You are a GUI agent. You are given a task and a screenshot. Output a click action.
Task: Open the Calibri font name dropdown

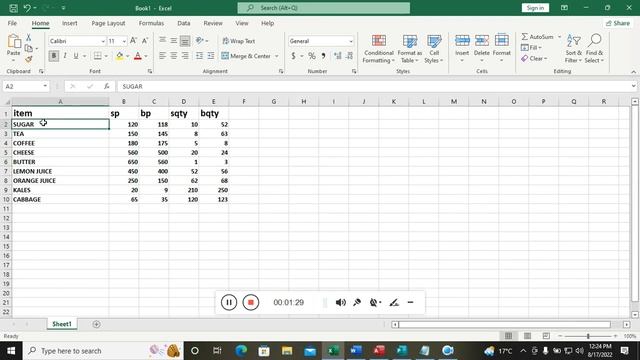tap(103, 41)
